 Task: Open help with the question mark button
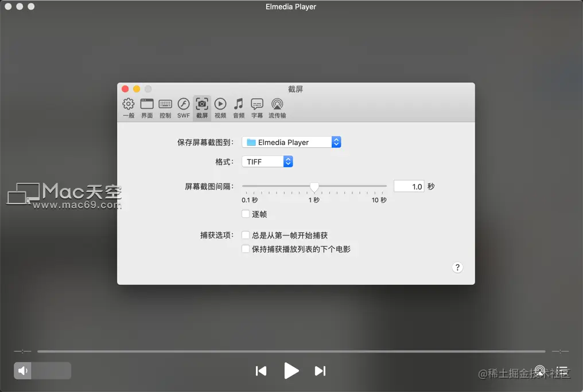[x=457, y=267]
